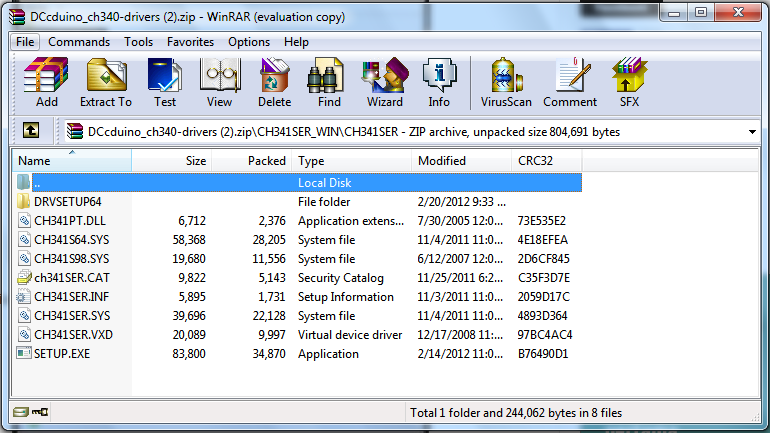Click the SETUP.EXE application icon
This screenshot has height=433, width=770.
(24, 353)
